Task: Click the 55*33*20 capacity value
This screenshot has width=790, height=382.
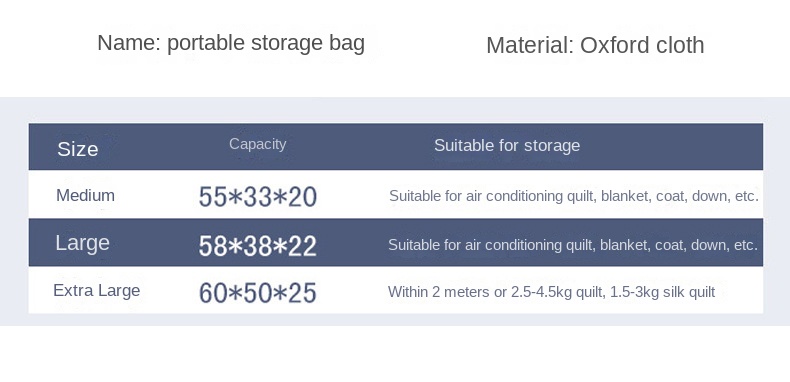Action: [x=257, y=197]
